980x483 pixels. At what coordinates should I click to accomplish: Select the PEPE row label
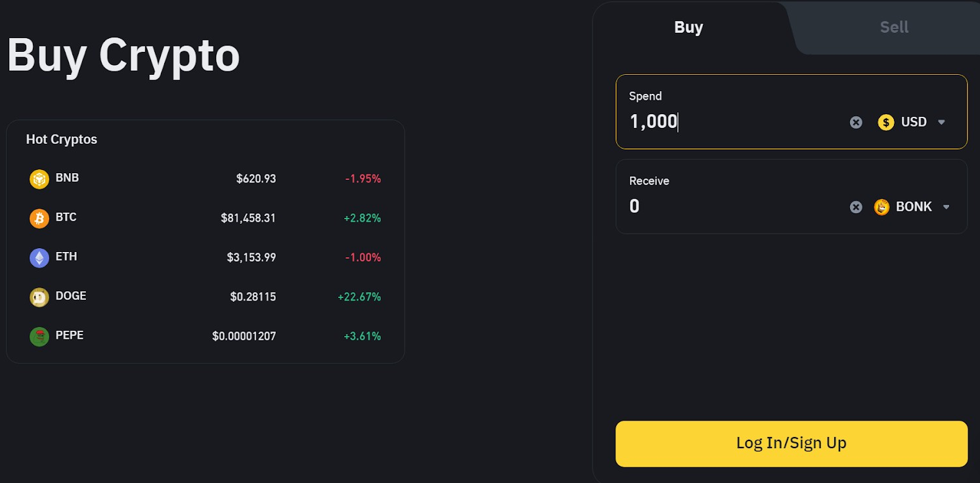(70, 335)
